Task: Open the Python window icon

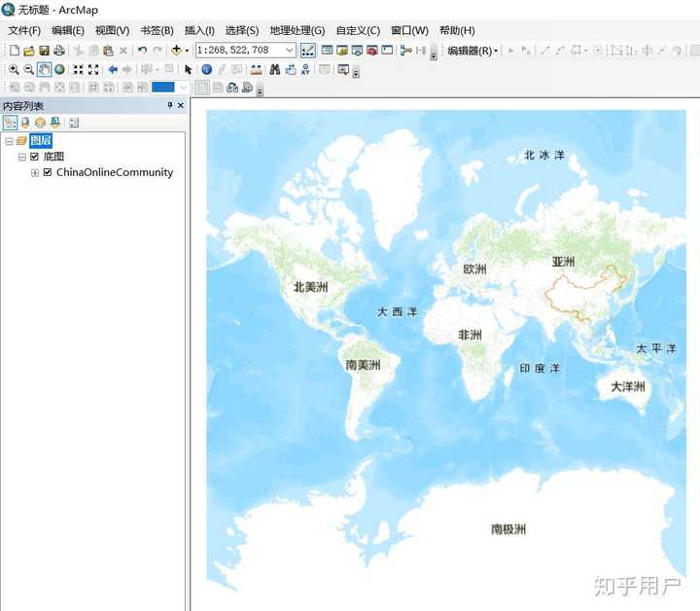Action: click(x=387, y=51)
